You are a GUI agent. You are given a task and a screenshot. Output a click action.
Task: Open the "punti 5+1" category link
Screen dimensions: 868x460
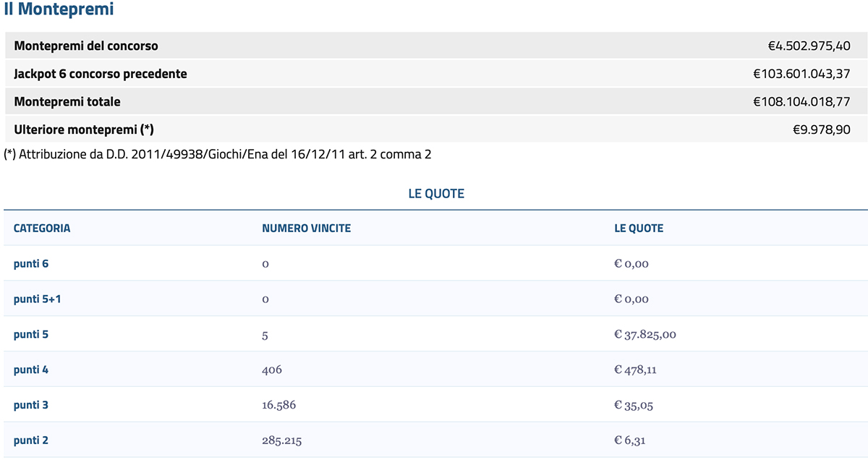point(38,299)
